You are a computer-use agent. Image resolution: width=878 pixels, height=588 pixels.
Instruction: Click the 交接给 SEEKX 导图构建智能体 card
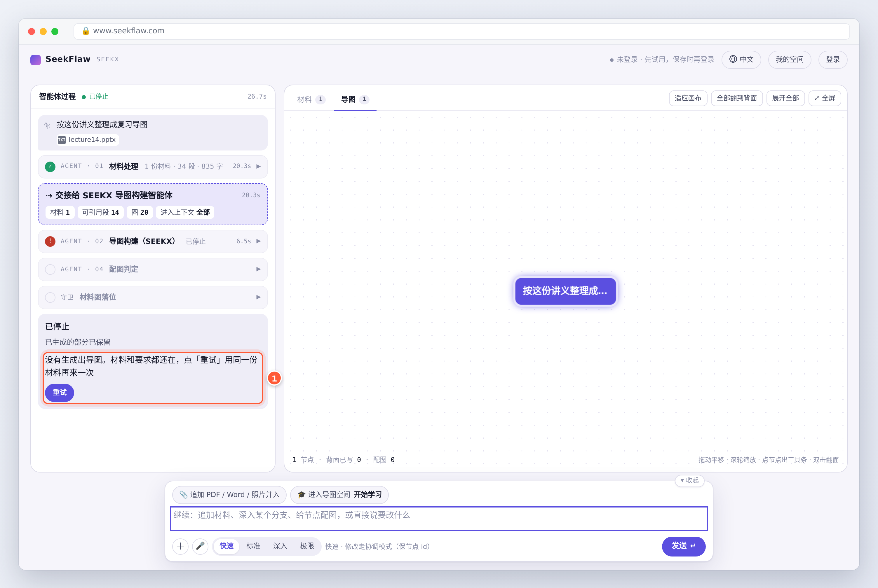pyautogui.click(x=153, y=204)
